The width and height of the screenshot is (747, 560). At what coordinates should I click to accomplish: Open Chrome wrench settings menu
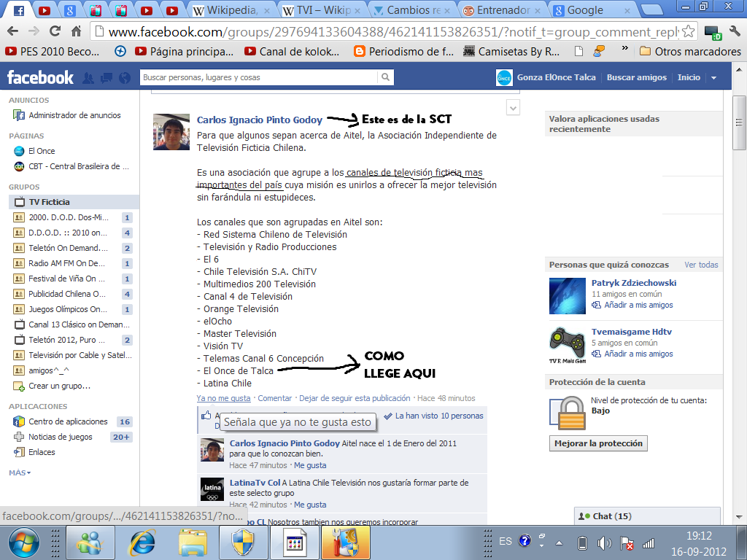(734, 32)
